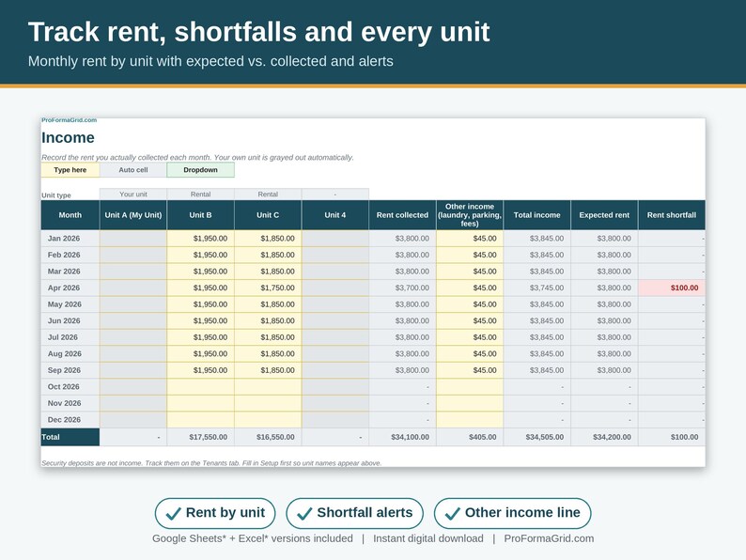The width and height of the screenshot is (746, 560).
Task: Click the Income sheet title
Action: [68, 137]
